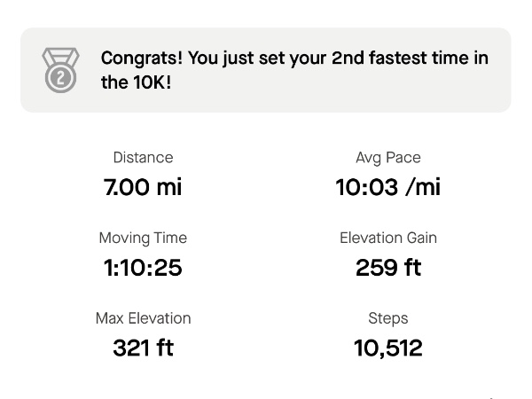Click the Elevation Gain label

tap(388, 238)
